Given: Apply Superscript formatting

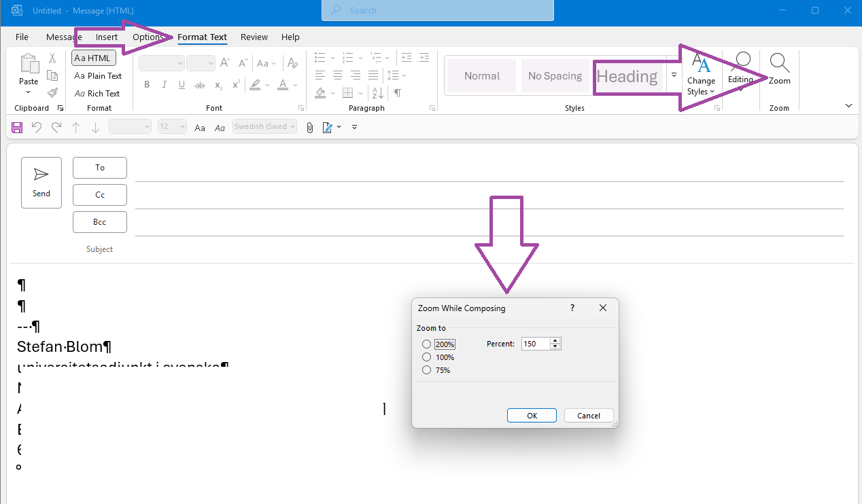Looking at the screenshot, I should [x=236, y=85].
